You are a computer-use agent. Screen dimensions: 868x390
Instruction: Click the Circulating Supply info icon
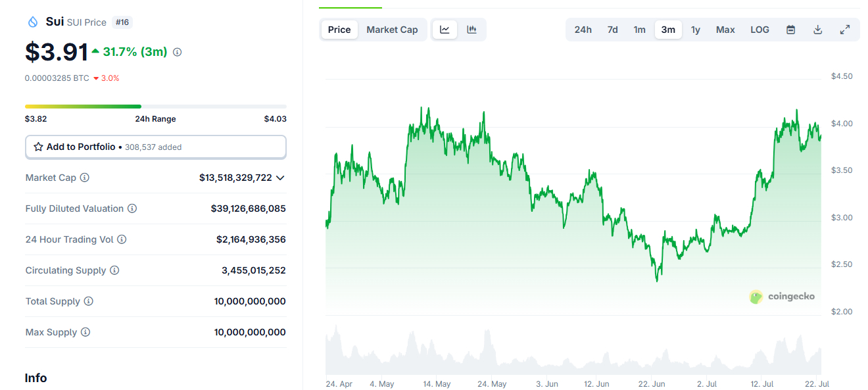pyautogui.click(x=114, y=270)
